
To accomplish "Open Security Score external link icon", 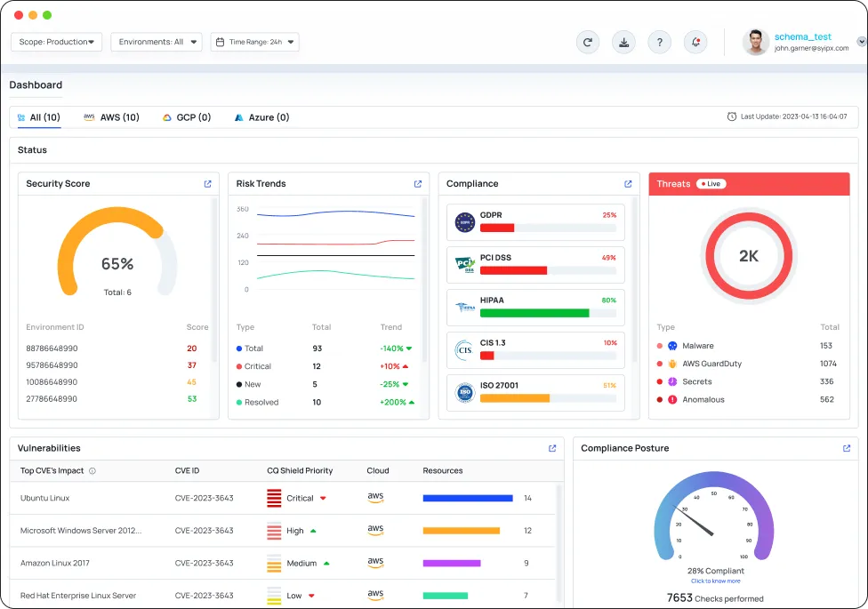I will tap(208, 184).
